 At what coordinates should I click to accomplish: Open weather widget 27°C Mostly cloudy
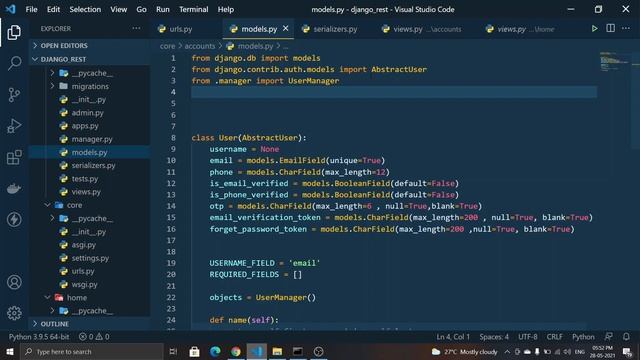coord(464,351)
